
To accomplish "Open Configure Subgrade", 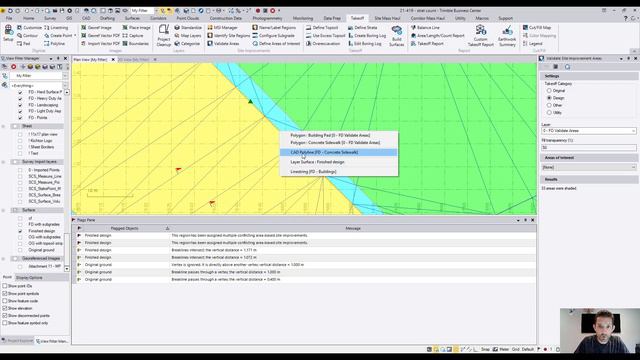I will 273,36.
